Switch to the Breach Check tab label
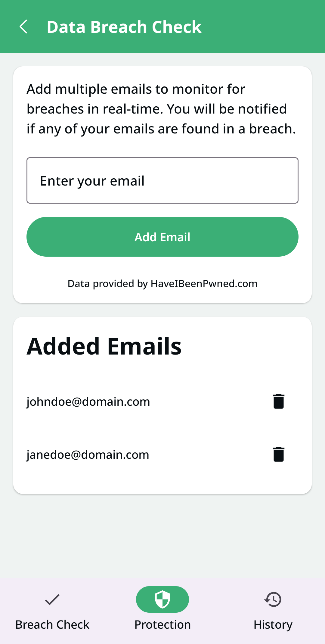325x644 pixels. point(52,625)
